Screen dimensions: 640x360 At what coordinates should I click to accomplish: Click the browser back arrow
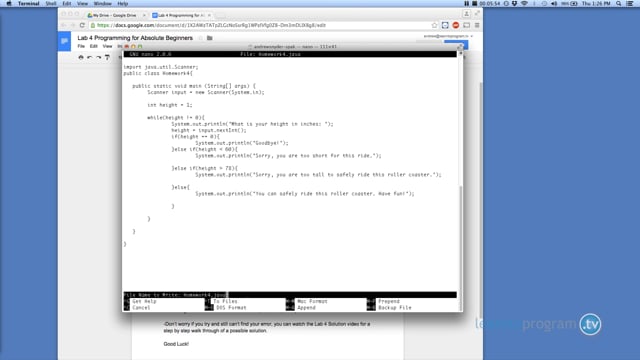tap(64, 25)
